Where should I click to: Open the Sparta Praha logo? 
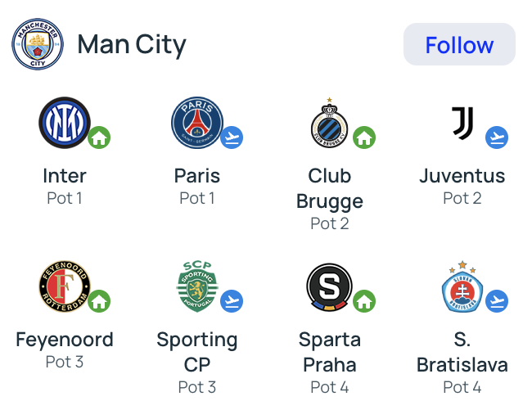pyautogui.click(x=329, y=287)
